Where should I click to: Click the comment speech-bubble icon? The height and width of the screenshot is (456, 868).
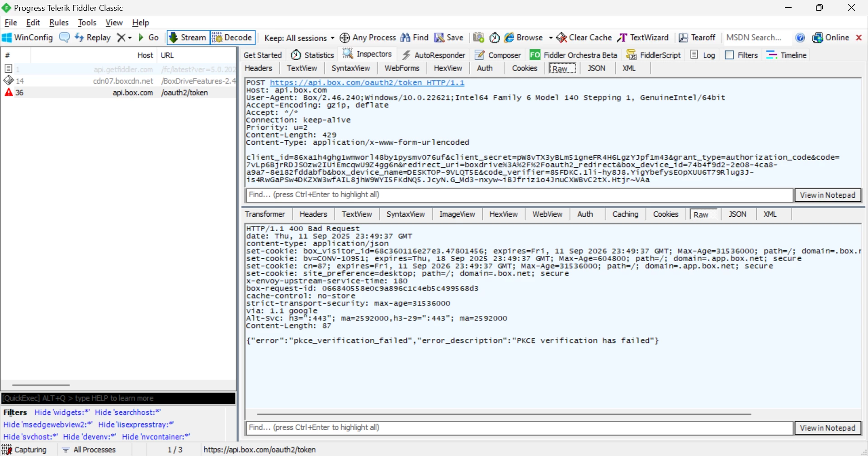(x=65, y=38)
